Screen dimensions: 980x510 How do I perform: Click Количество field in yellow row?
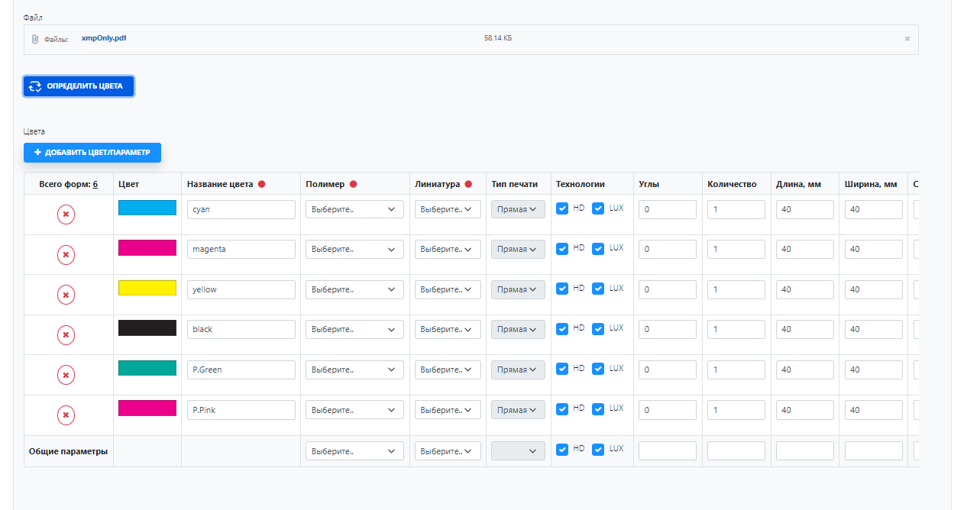click(x=736, y=289)
